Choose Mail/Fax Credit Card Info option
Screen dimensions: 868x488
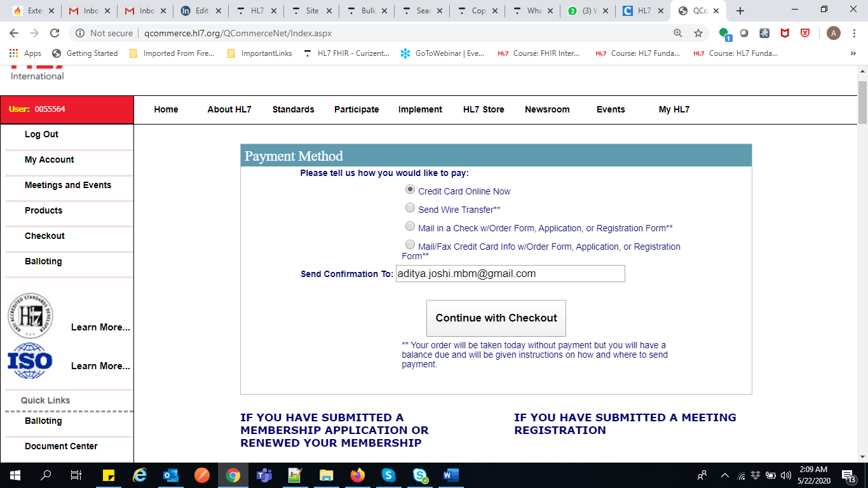click(410, 245)
